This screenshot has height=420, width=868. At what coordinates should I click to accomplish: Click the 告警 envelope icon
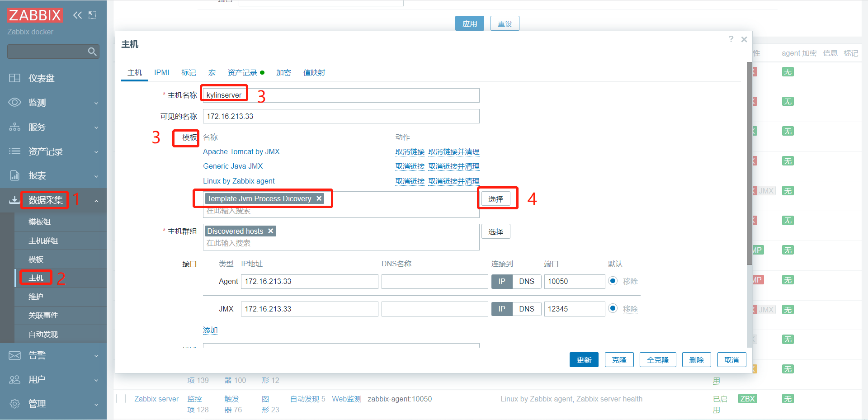pyautogui.click(x=14, y=355)
